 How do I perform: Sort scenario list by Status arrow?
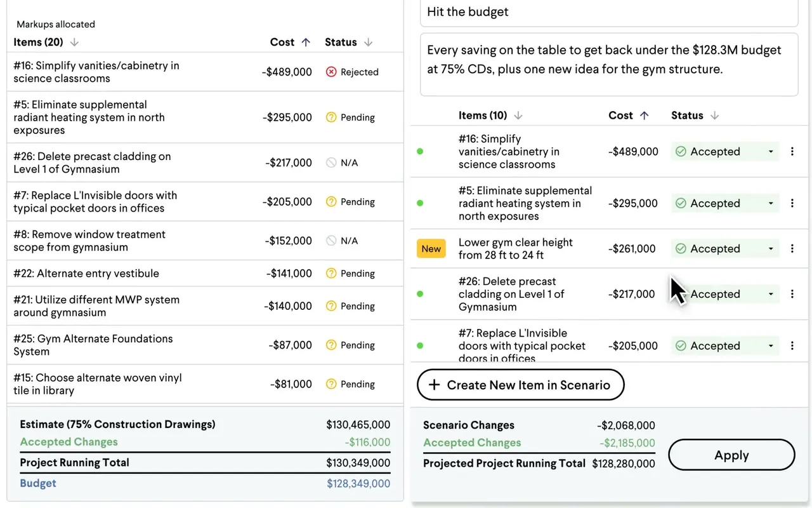(x=714, y=116)
